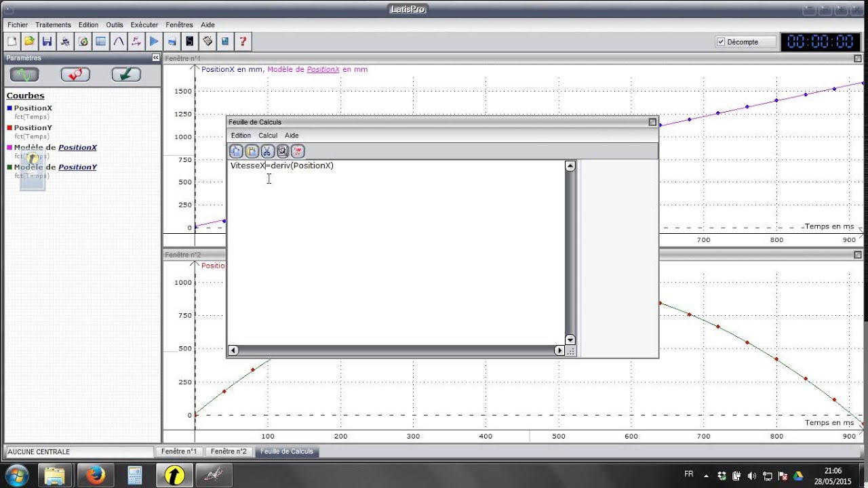This screenshot has height=488, width=868.
Task: Toggle the Décompte checkbox
Action: pos(721,42)
